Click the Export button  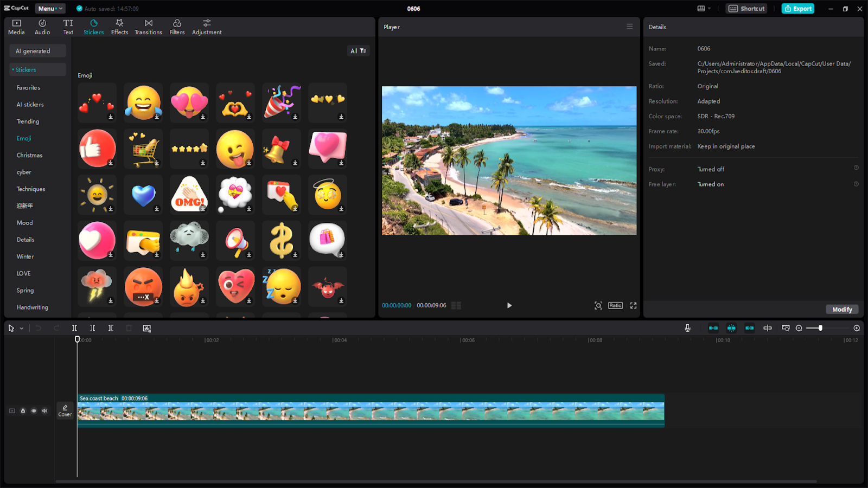pyautogui.click(x=797, y=9)
